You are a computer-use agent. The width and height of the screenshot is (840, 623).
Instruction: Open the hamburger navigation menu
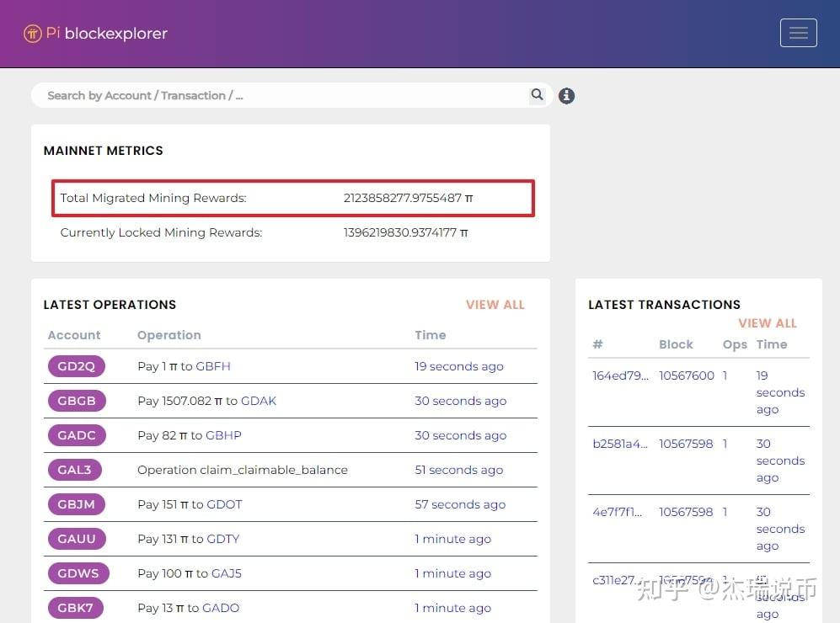[x=798, y=33]
